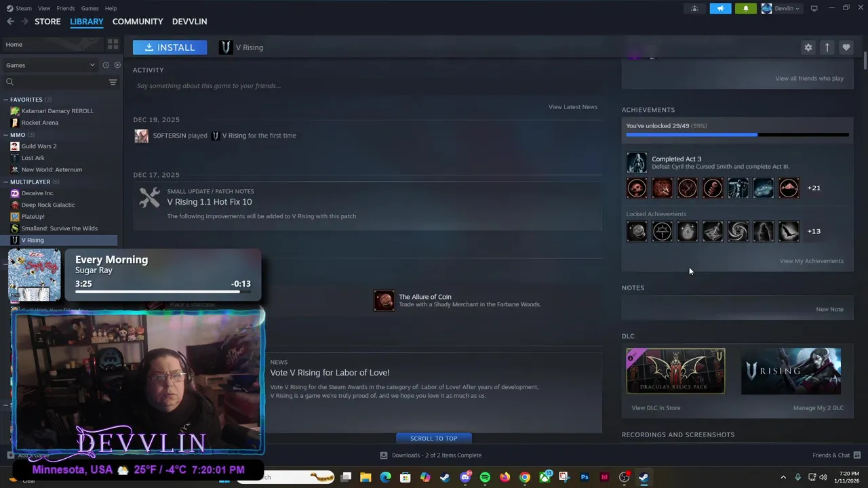Open Completed Act 3 achievement icon
Image resolution: width=868 pixels, height=488 pixels.
637,163
